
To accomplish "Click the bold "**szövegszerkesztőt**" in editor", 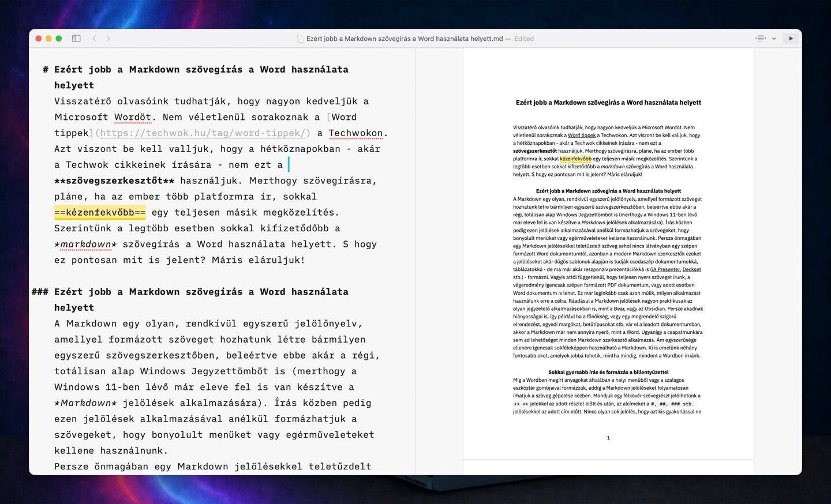I will (x=114, y=180).
